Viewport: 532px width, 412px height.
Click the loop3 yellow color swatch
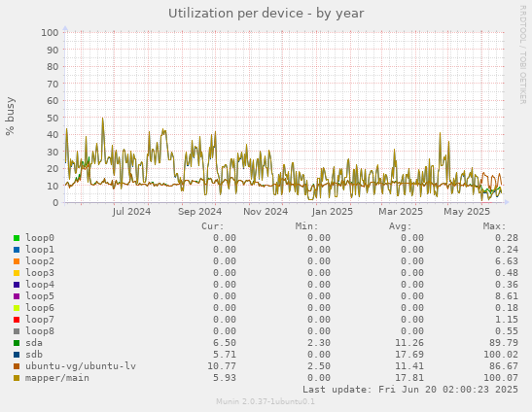(x=17, y=273)
